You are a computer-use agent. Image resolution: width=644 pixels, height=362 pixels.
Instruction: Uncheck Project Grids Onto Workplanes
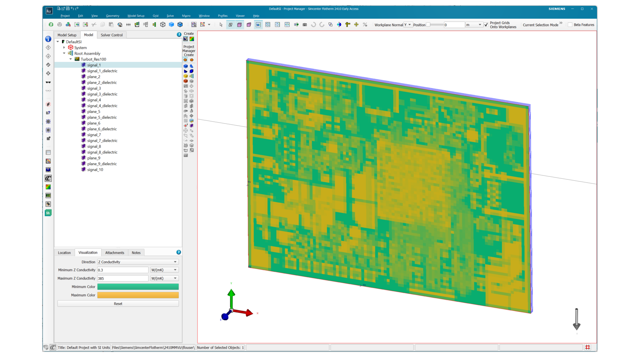486,25
